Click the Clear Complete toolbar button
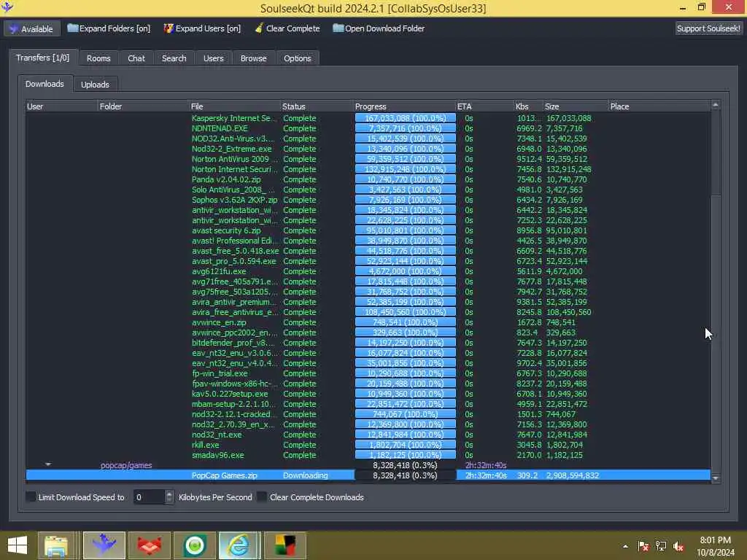This screenshot has height=560, width=747. click(x=287, y=28)
